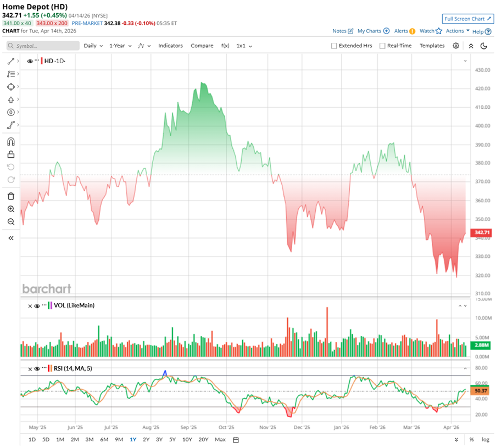
Task: Click the 342.71 current price label
Action: point(481,233)
